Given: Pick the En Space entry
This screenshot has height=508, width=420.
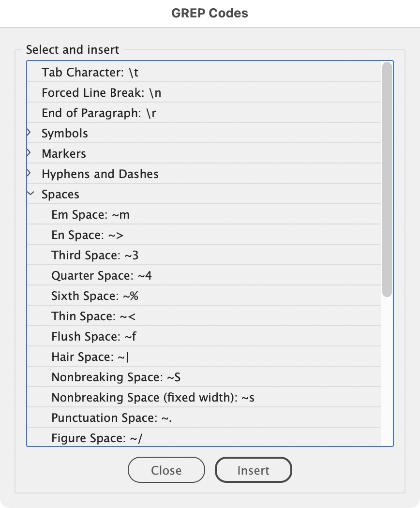Looking at the screenshot, I should (87, 235).
